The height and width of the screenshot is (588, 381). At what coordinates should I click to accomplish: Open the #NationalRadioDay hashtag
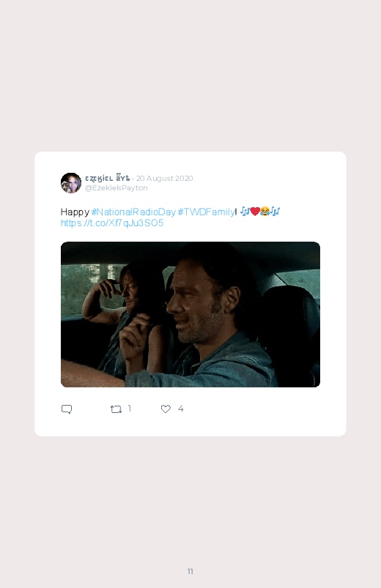[133, 212]
